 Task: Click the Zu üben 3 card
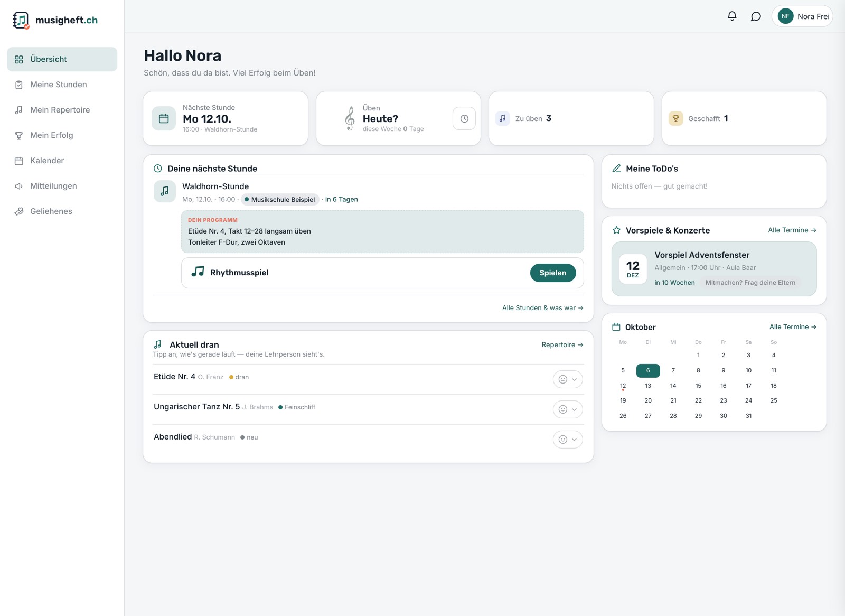(x=571, y=118)
